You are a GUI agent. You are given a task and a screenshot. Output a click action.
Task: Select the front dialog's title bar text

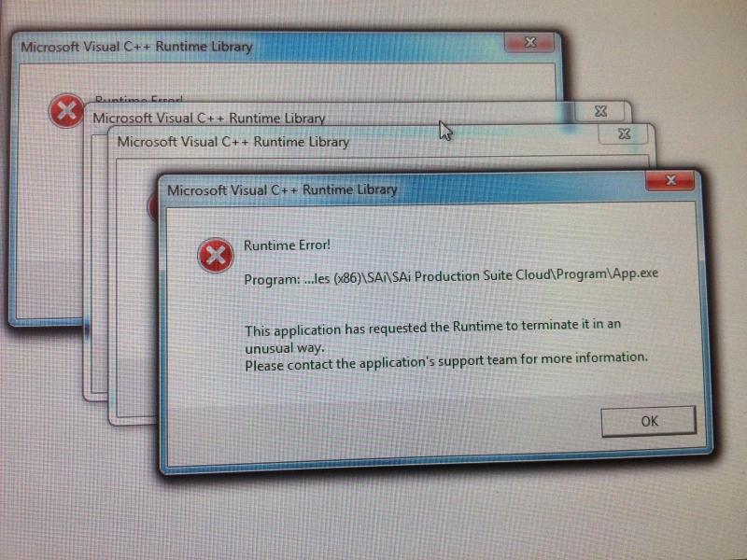click(x=282, y=190)
